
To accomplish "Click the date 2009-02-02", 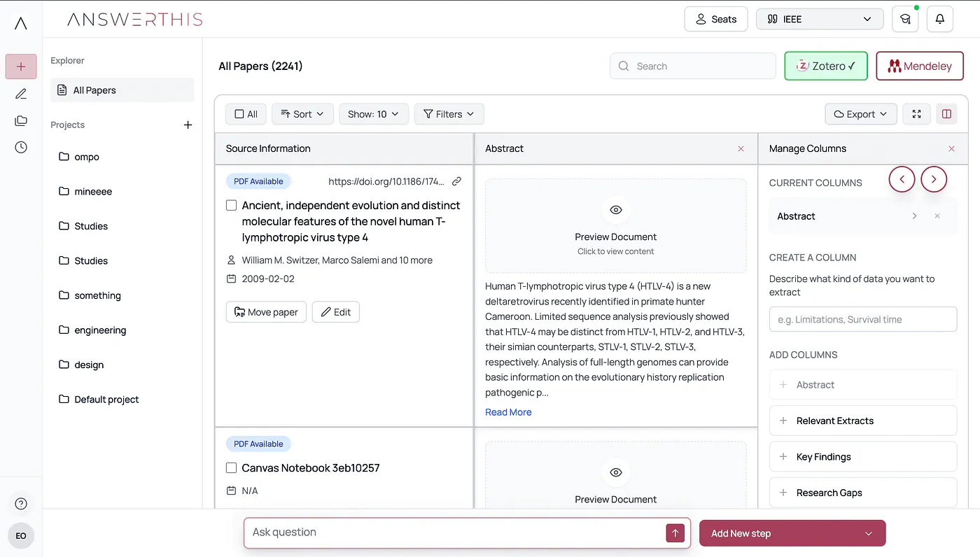I will pyautogui.click(x=268, y=278).
